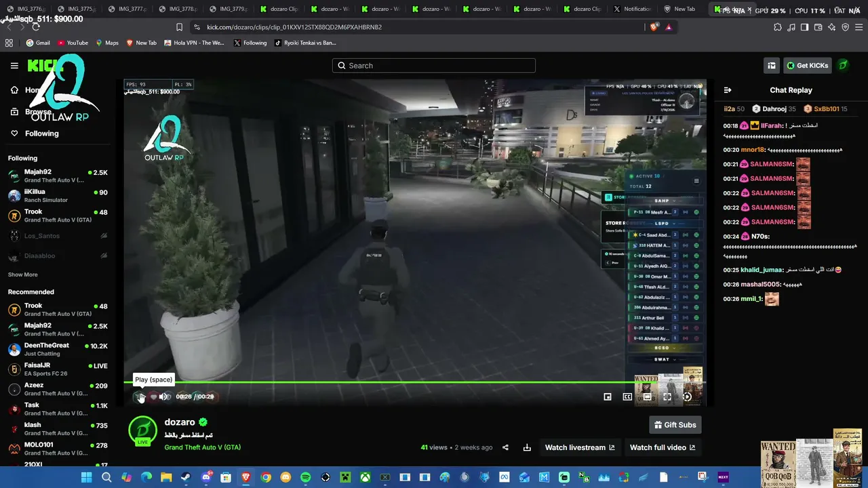The image size is (868, 488).
Task: Open the user profile avatar in header
Action: [843, 66]
